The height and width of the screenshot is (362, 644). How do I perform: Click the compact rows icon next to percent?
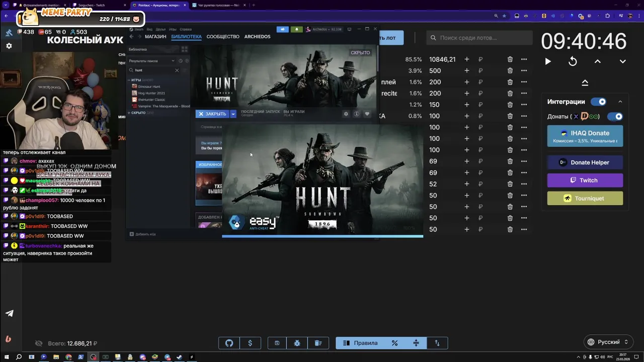416,343
